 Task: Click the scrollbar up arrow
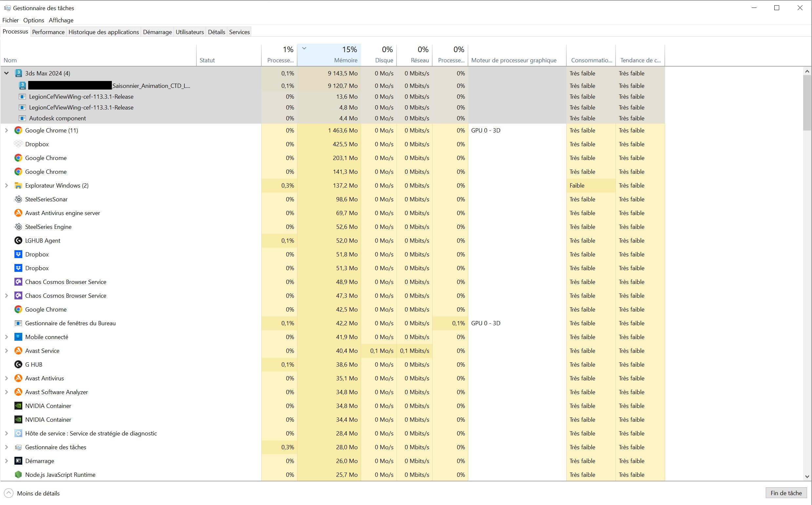click(807, 71)
